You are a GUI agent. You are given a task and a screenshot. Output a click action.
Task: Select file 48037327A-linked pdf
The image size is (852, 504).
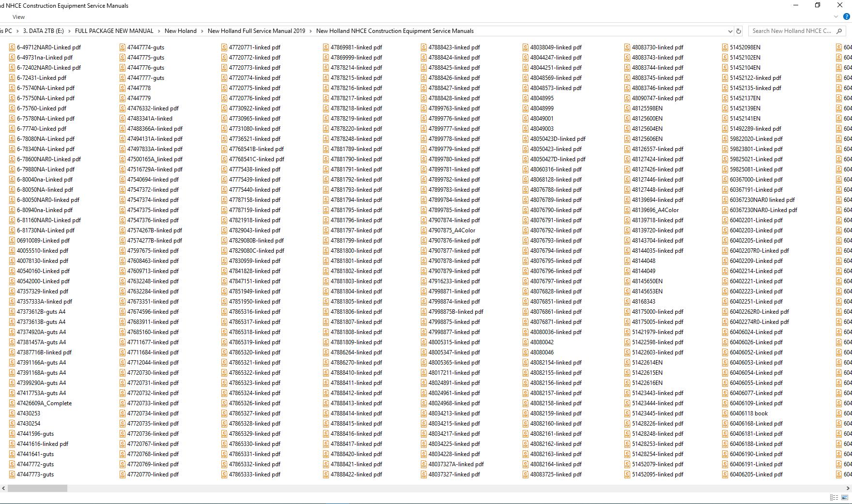point(452,464)
